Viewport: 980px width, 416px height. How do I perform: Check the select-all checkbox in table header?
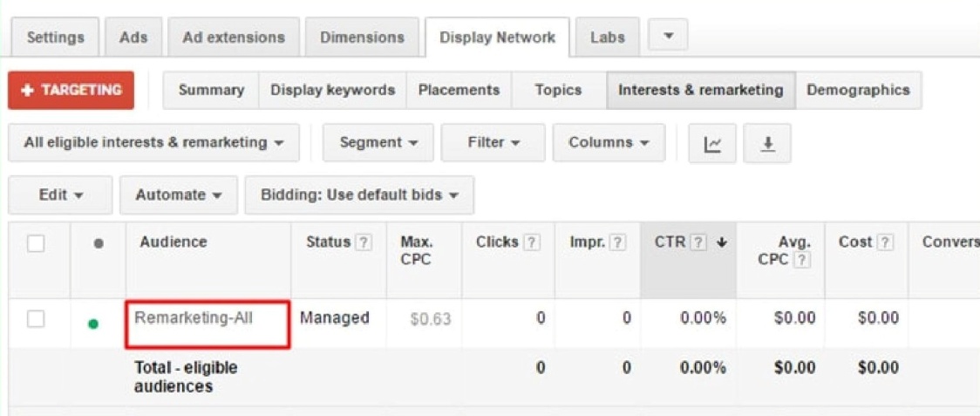(x=36, y=244)
